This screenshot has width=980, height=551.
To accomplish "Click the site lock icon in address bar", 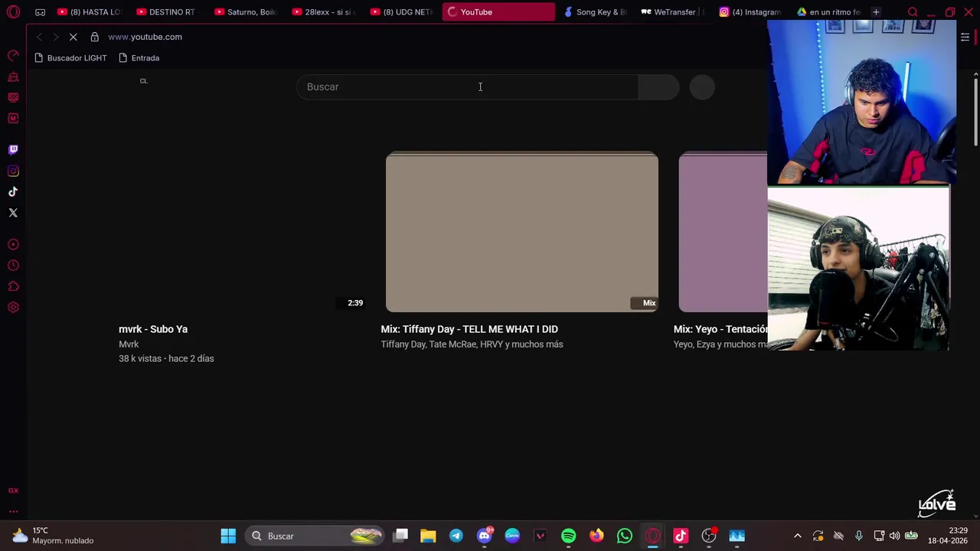I will point(94,37).
